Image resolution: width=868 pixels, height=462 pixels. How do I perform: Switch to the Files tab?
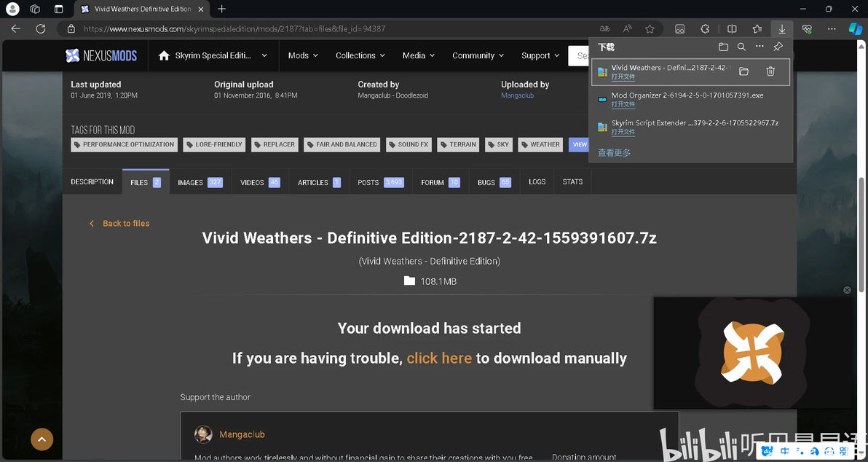click(146, 181)
